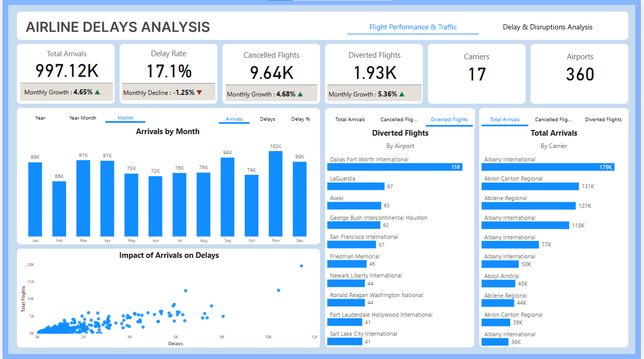Click the green growth arrow in Cancelled Flights card
Screen dimensions: 644x359
point(300,94)
